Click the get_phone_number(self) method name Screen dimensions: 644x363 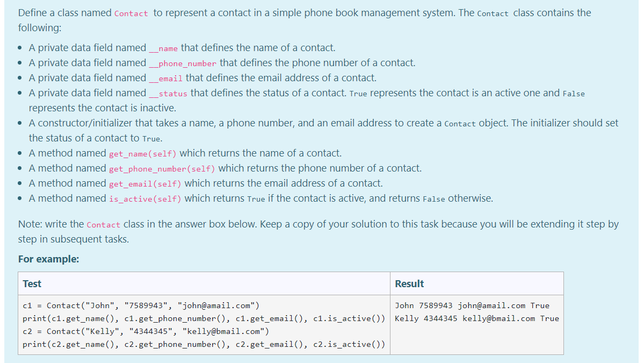[x=162, y=169]
